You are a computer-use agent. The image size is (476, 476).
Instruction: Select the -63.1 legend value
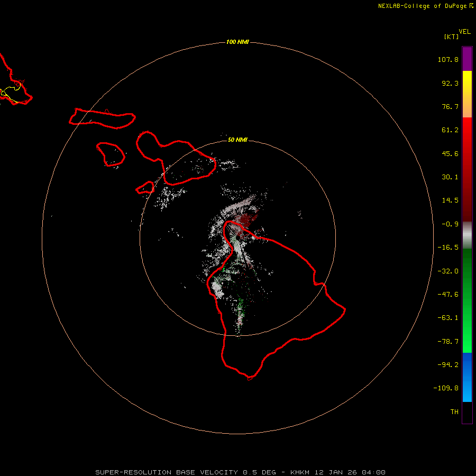pos(448,318)
